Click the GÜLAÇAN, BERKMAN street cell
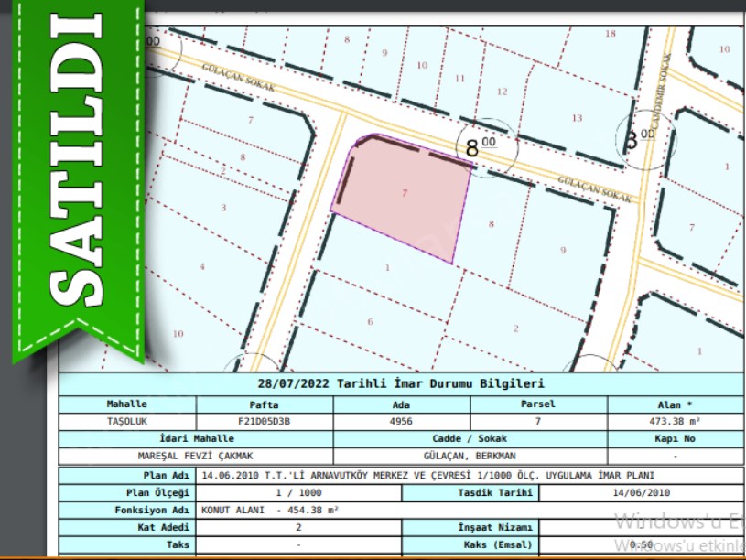Viewport: 746px width, 560px height. [x=470, y=456]
